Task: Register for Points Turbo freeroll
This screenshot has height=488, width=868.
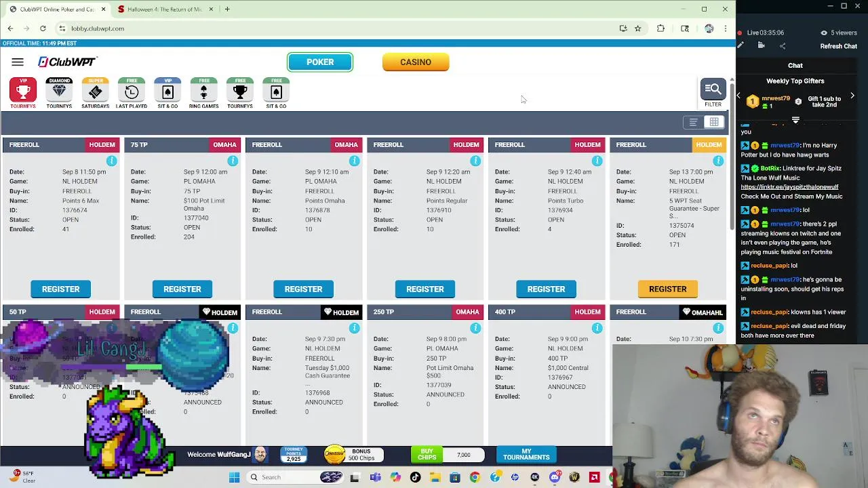Action: (546, 289)
